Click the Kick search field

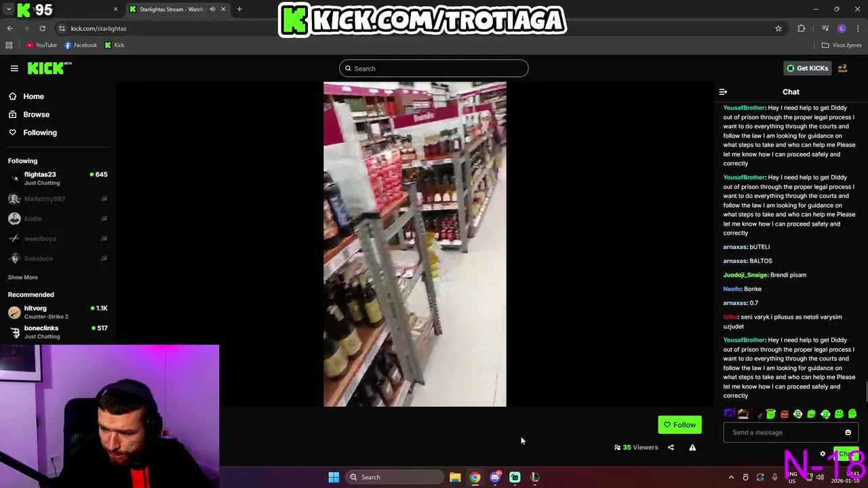[x=434, y=68]
